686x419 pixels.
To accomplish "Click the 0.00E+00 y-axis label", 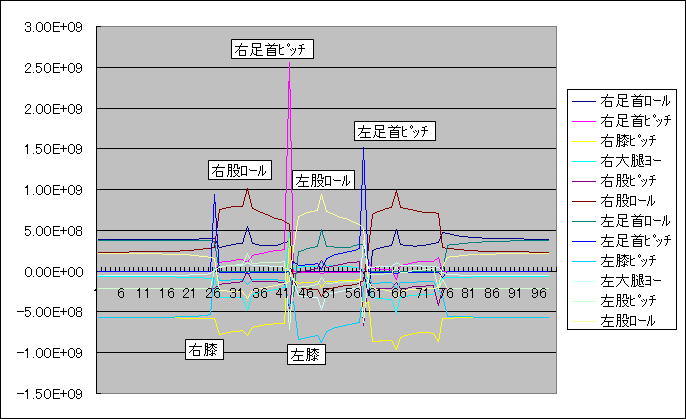I will tap(53, 272).
